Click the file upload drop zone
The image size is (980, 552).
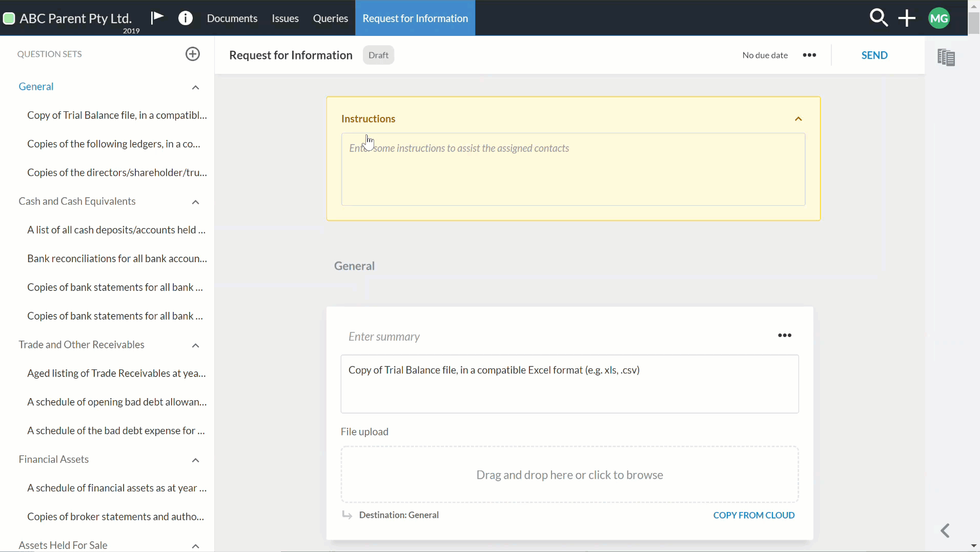click(x=569, y=475)
